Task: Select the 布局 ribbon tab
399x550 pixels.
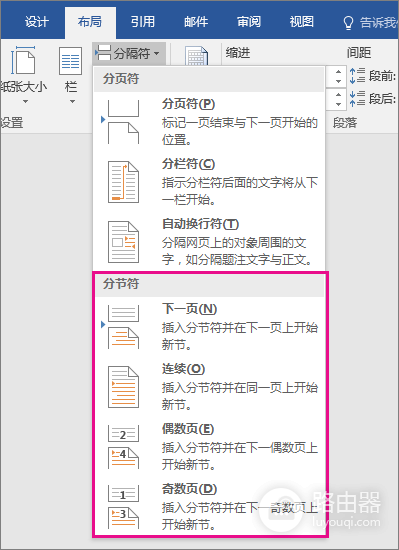Action: click(90, 22)
